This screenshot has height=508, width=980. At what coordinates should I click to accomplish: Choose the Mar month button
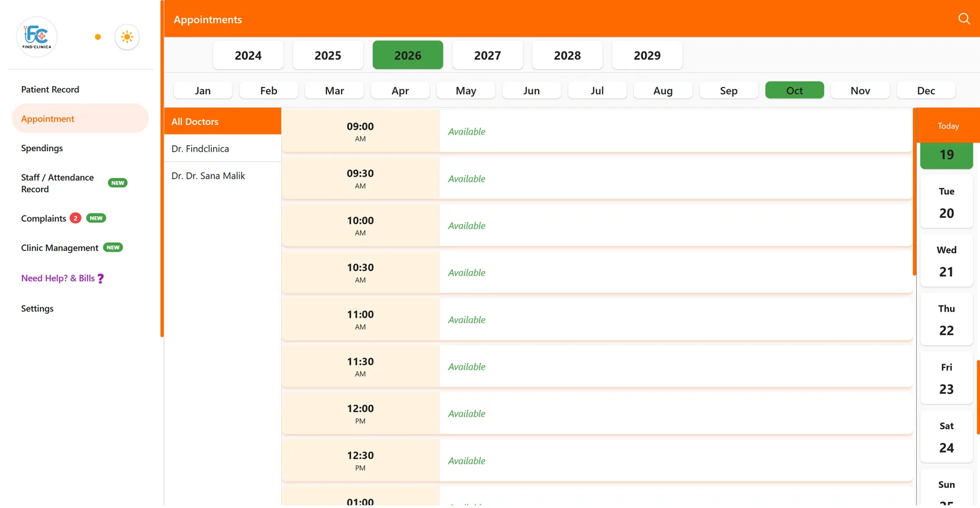pyautogui.click(x=334, y=91)
